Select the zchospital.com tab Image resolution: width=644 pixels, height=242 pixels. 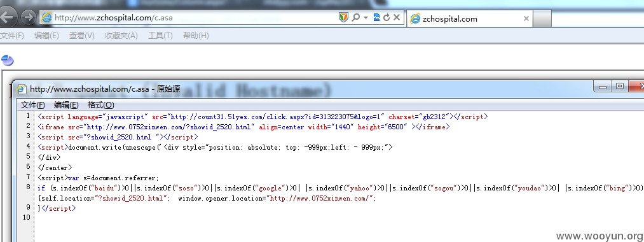coord(469,18)
